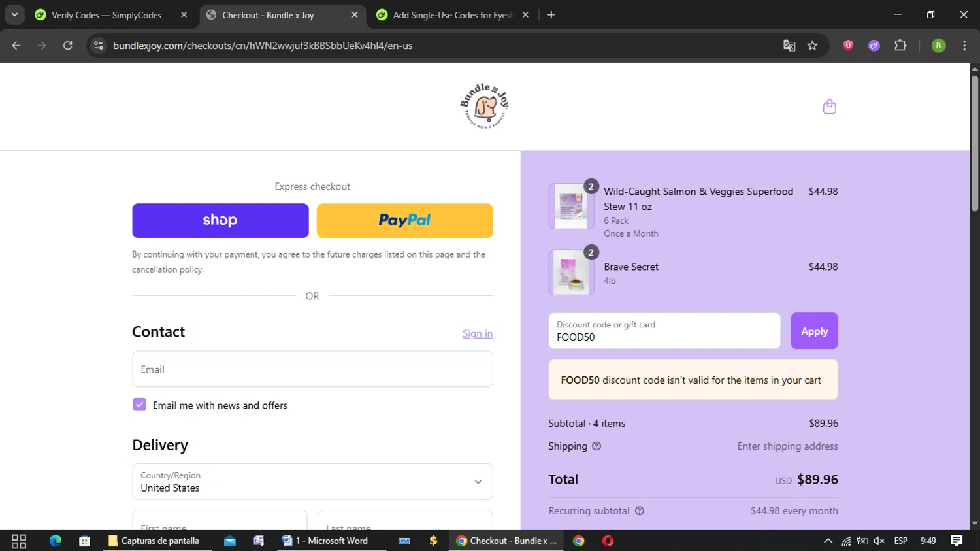Open the second Chrome taskbar icon
The image size is (980, 551).
[578, 541]
